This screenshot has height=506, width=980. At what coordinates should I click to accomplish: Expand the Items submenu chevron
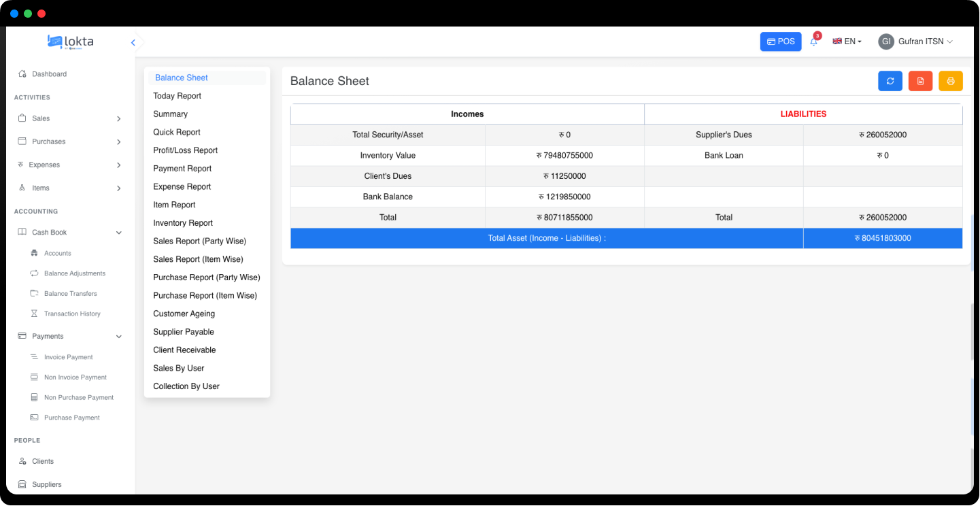pyautogui.click(x=119, y=188)
